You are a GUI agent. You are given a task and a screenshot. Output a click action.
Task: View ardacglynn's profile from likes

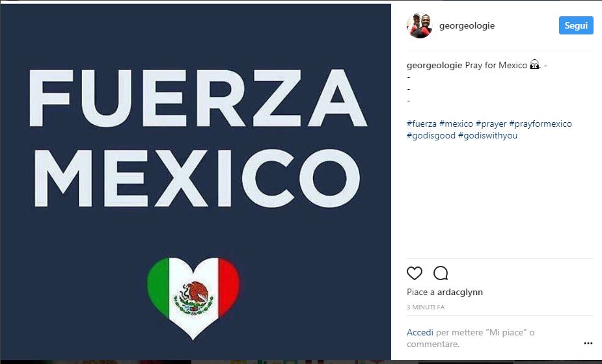click(x=460, y=292)
